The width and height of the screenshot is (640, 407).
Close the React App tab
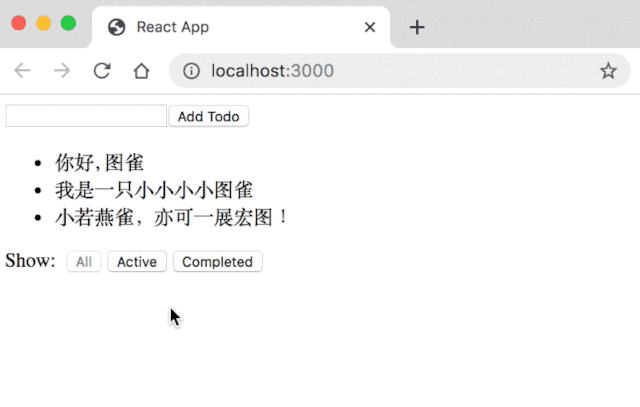[x=370, y=27]
